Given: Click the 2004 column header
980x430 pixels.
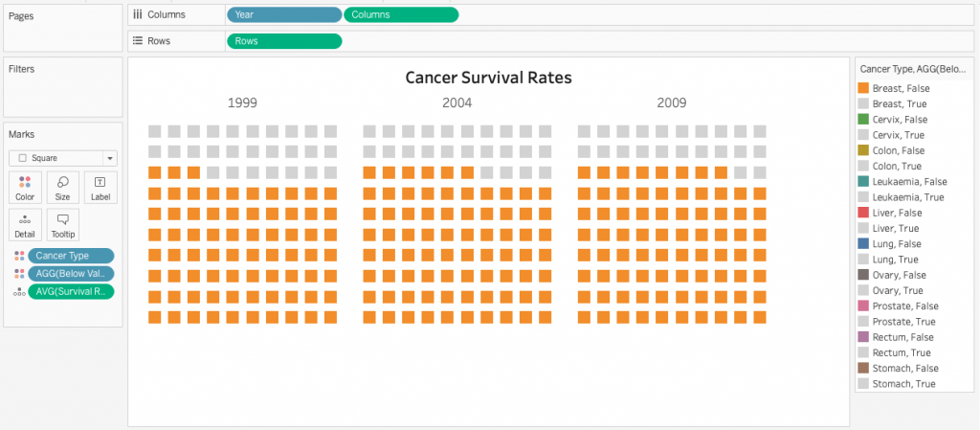Looking at the screenshot, I should 457,102.
